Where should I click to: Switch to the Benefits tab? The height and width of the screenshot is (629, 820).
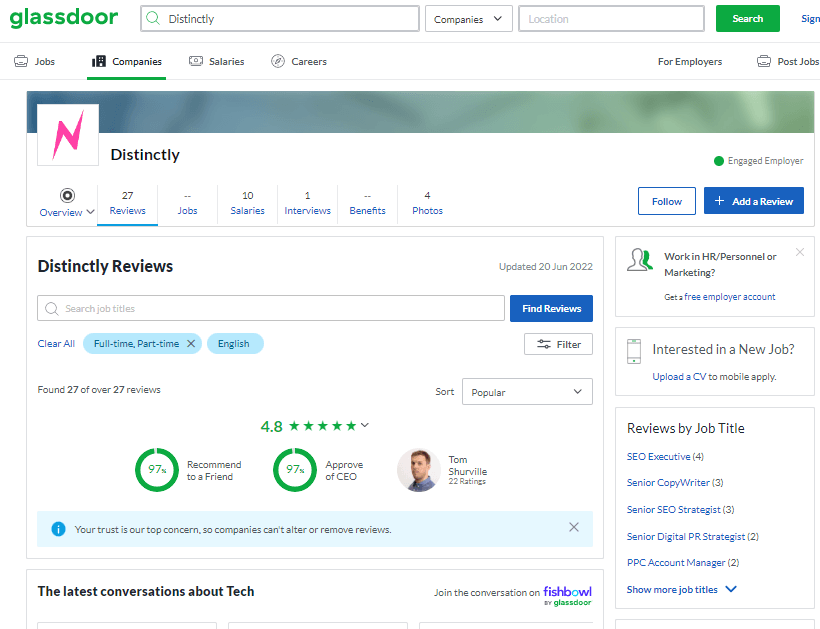coord(367,203)
